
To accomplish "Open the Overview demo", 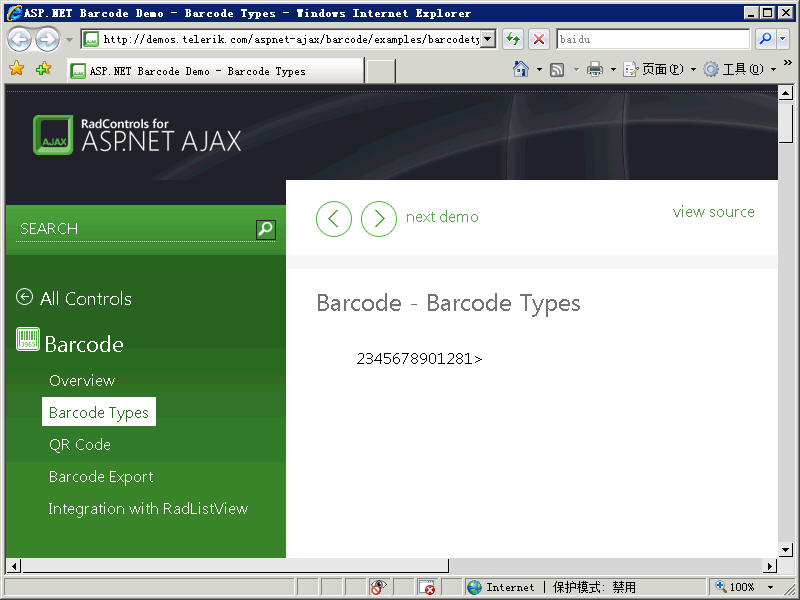I will (82, 381).
